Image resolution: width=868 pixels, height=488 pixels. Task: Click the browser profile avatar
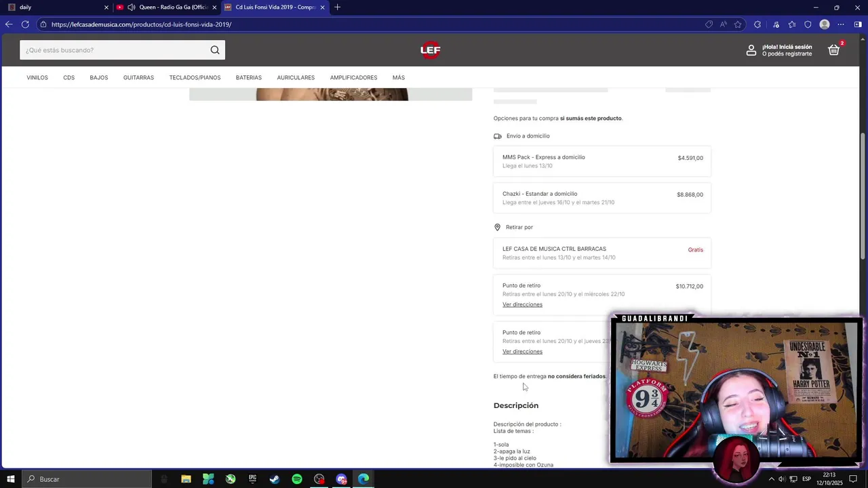(825, 24)
